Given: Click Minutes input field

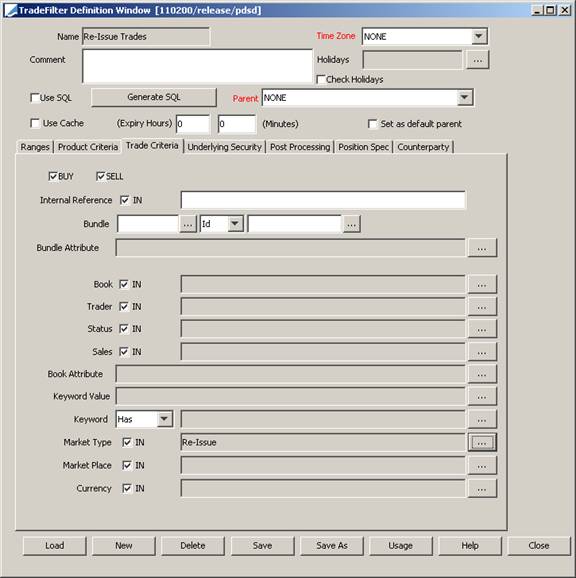Looking at the screenshot, I should pyautogui.click(x=236, y=124).
